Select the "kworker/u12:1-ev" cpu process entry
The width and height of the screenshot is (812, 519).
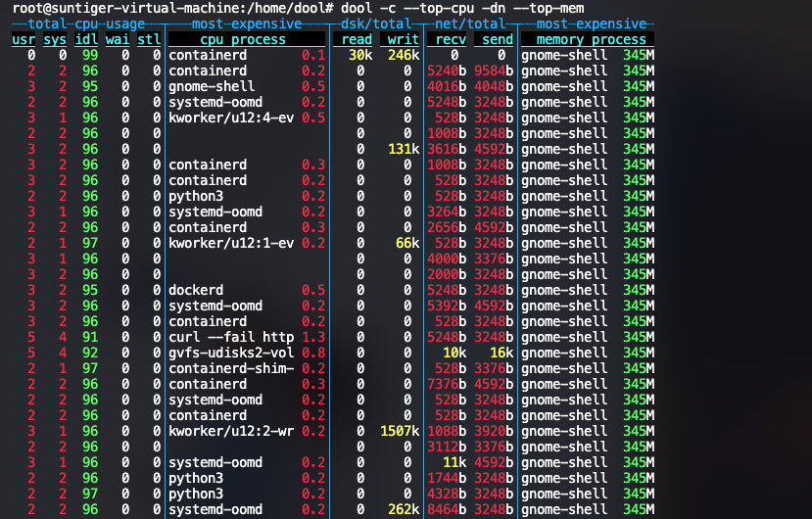(231, 243)
